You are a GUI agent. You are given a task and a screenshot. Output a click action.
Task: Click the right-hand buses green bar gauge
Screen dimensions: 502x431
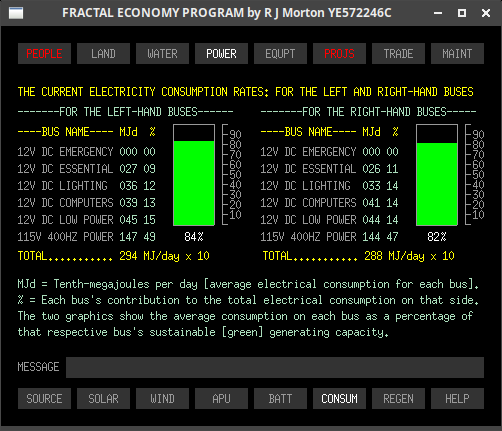(437, 175)
